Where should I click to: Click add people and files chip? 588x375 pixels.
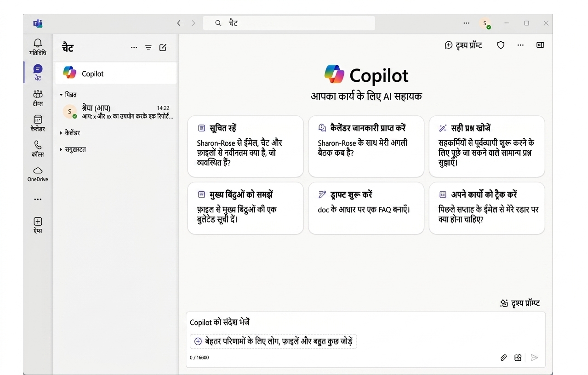[x=273, y=341]
